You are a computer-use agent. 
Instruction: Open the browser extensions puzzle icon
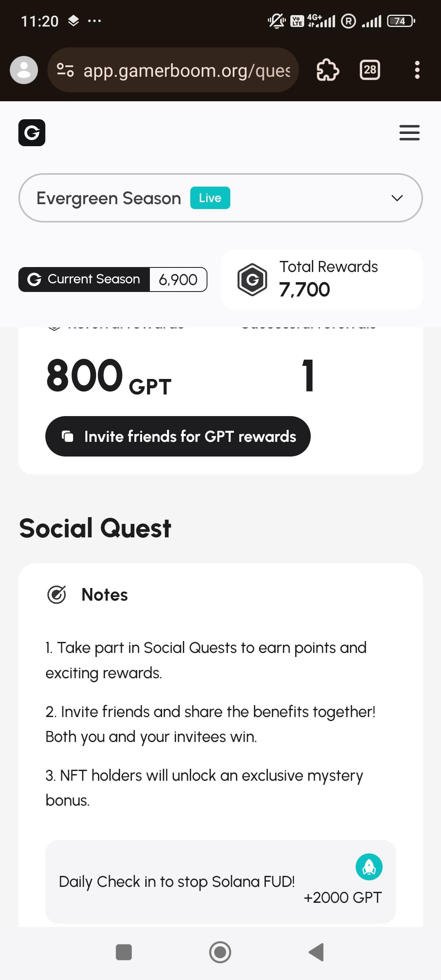pos(328,70)
